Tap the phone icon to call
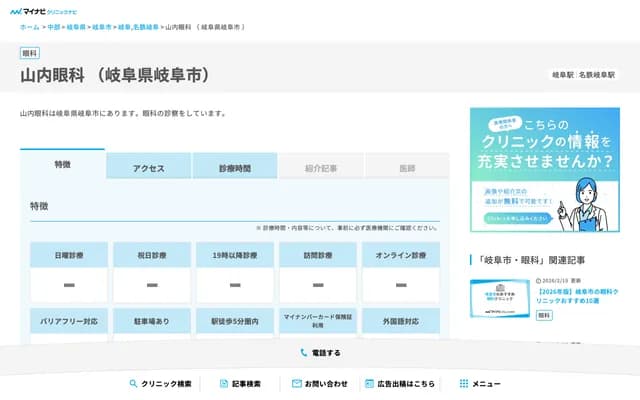Screen dimensions: 640x400 point(304,353)
